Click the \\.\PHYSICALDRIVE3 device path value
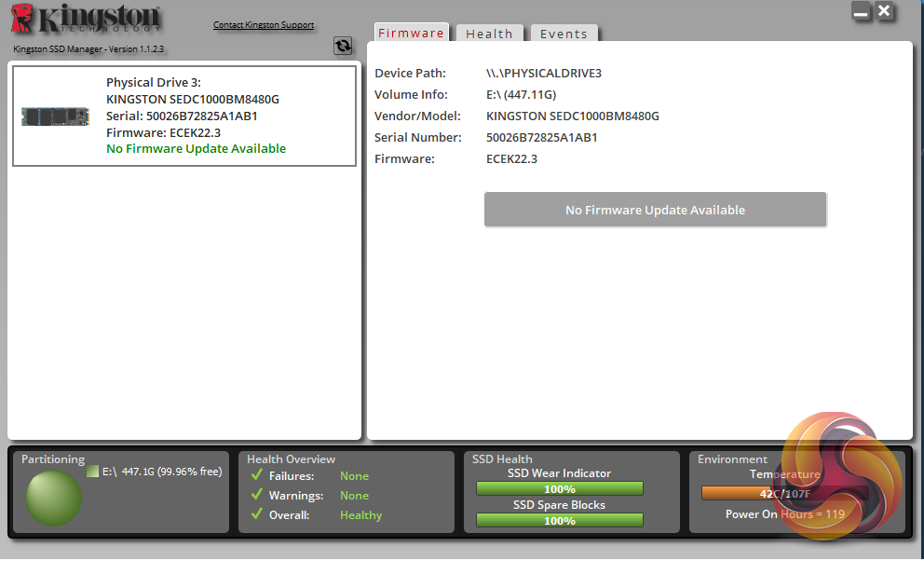 coord(544,73)
